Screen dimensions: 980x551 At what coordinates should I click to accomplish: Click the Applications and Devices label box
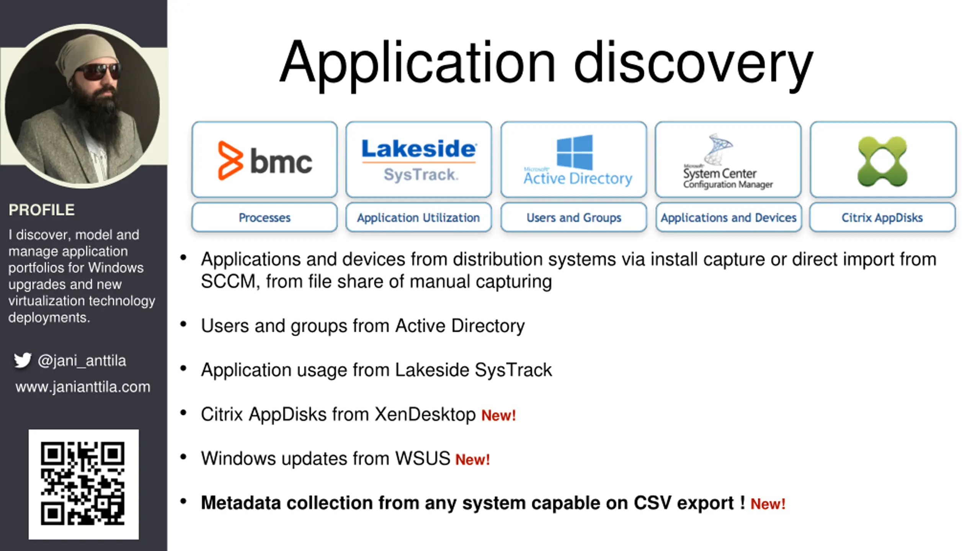[x=728, y=217]
